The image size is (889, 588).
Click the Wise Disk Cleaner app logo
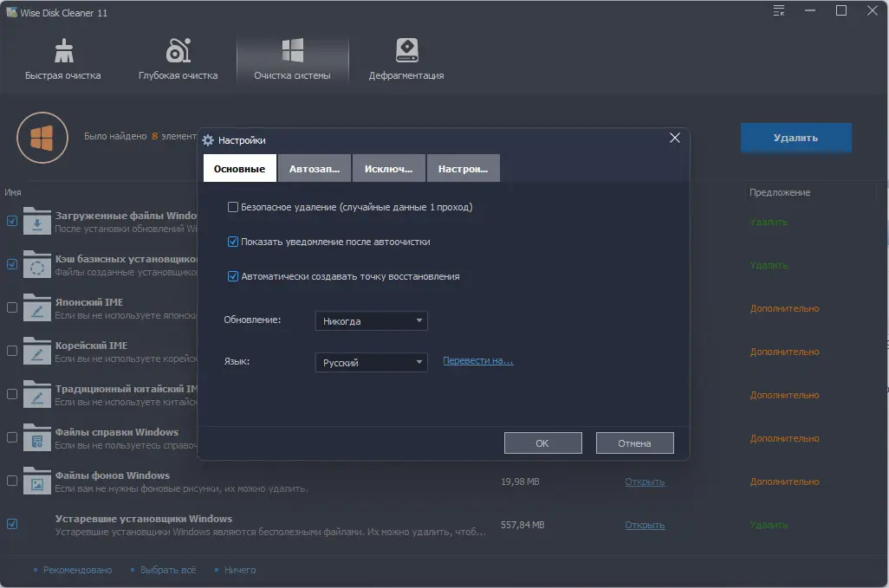[x=11, y=12]
